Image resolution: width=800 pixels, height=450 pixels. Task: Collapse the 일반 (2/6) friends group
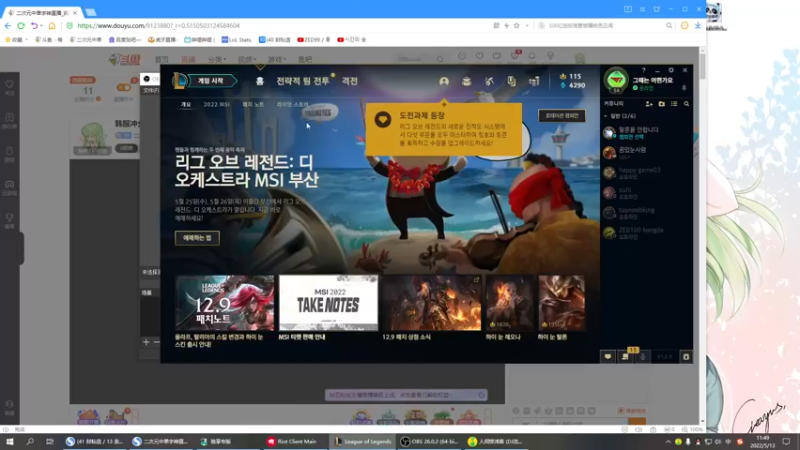[x=620, y=116]
